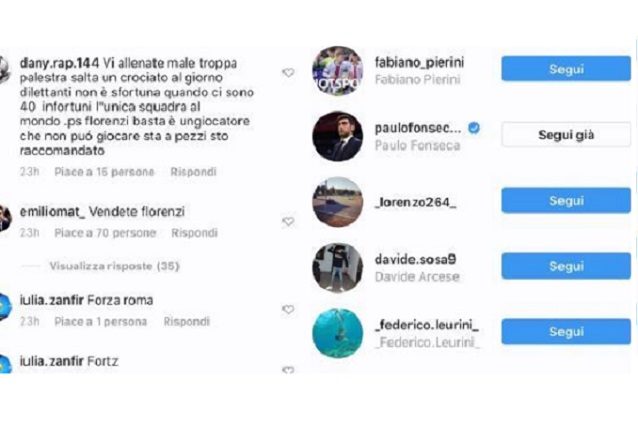Reply to dany.rap.144 via Rispondi
This screenshot has height=425, width=638.
pyautogui.click(x=193, y=172)
